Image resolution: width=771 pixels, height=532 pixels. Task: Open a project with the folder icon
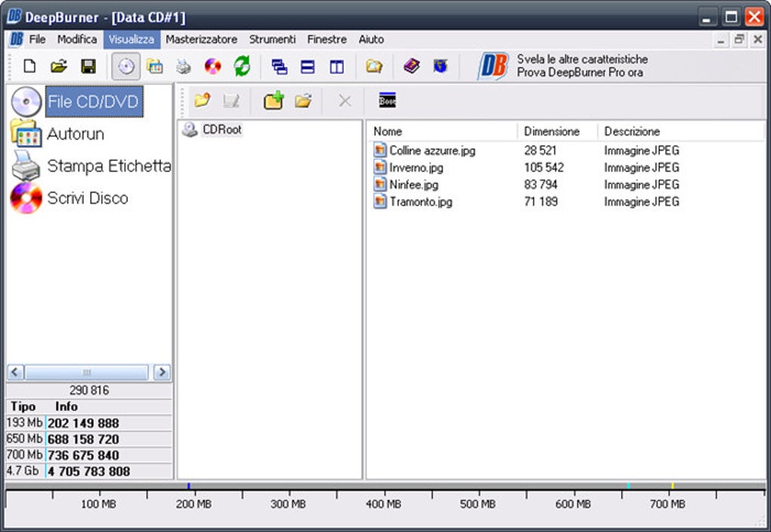[x=59, y=66]
